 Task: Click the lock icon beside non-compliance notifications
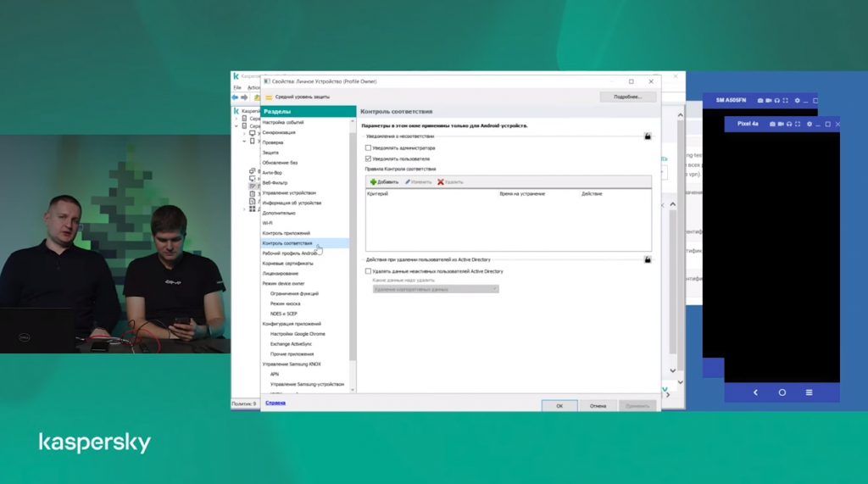coord(647,136)
